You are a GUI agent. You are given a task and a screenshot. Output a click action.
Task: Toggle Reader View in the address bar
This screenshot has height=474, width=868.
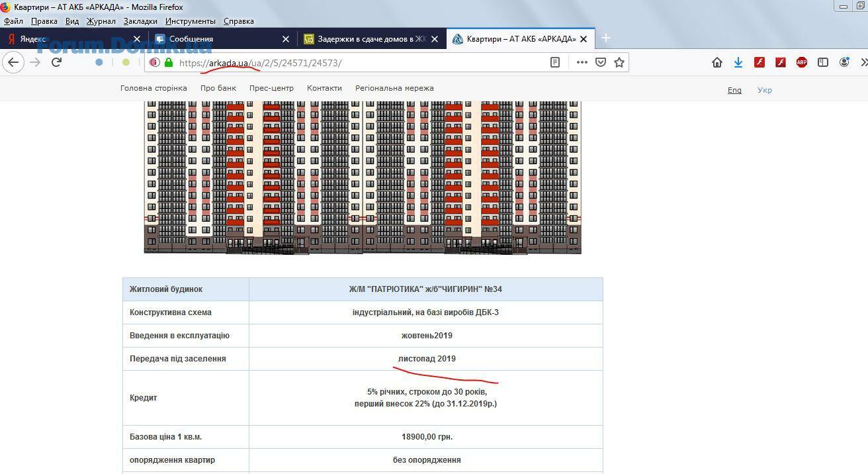point(555,62)
